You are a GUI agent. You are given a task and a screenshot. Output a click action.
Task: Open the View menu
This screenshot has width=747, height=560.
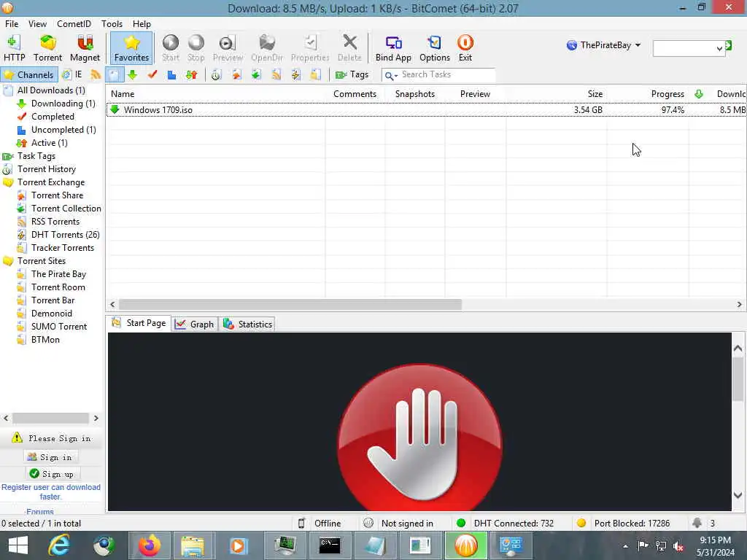tap(37, 24)
